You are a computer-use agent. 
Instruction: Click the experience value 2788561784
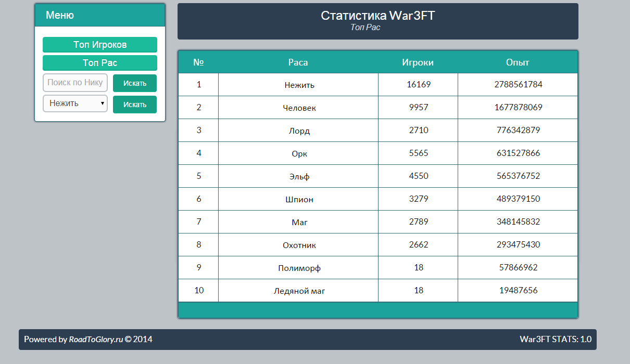click(x=518, y=84)
